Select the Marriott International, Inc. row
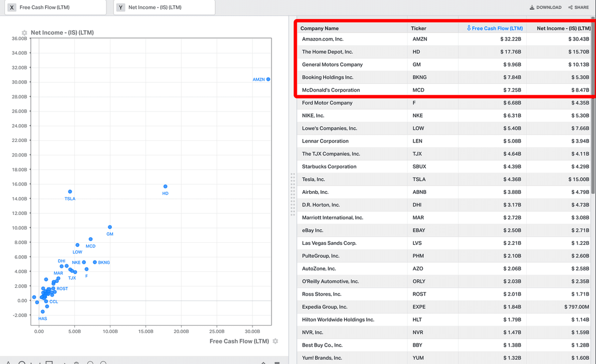Image resolution: width=596 pixels, height=364 pixels. tap(444, 218)
